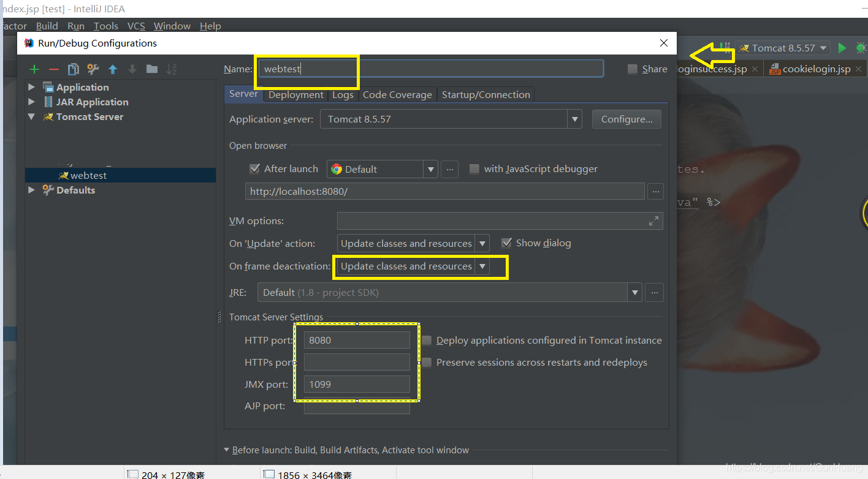Click the Application type icon in tree

pyautogui.click(x=48, y=88)
